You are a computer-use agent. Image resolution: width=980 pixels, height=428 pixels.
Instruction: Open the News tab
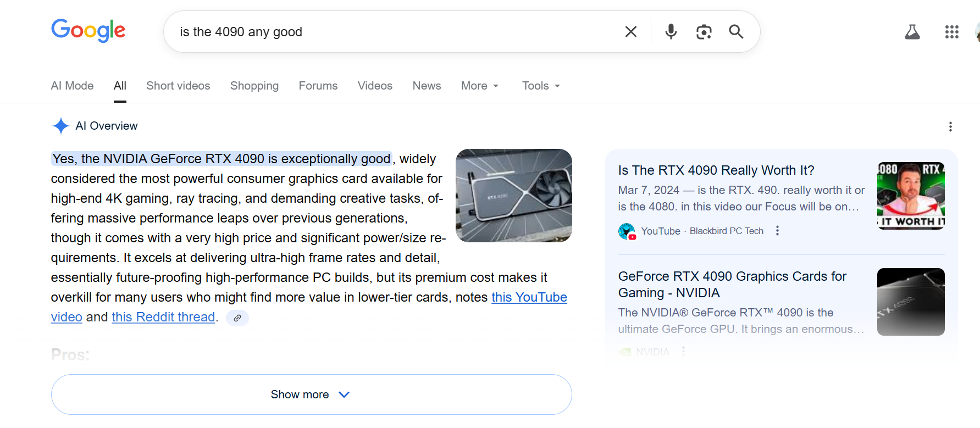[x=427, y=86]
